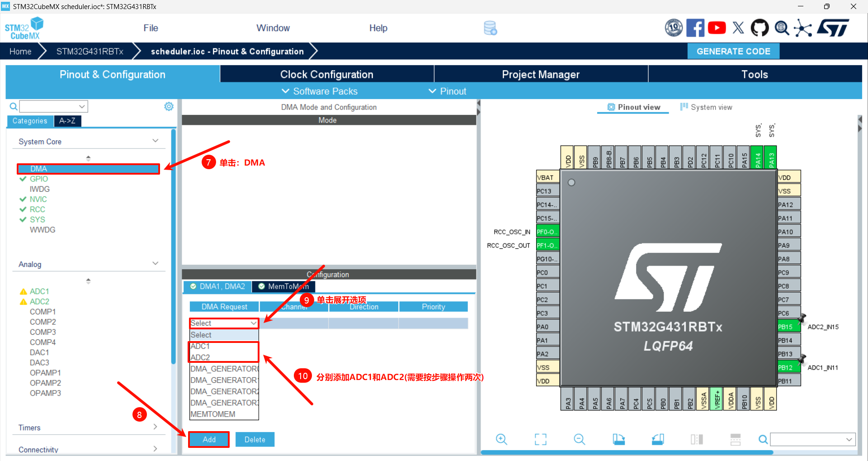This screenshot has height=461, width=868.
Task: Click the Delete DMA request button
Action: coord(255,439)
